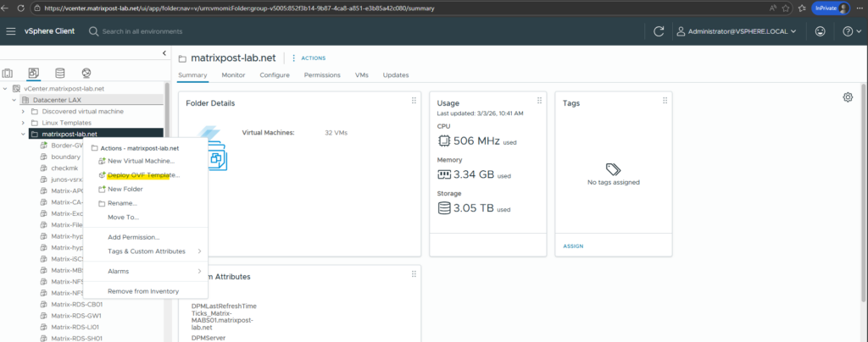Click the global refresh icon

(659, 31)
